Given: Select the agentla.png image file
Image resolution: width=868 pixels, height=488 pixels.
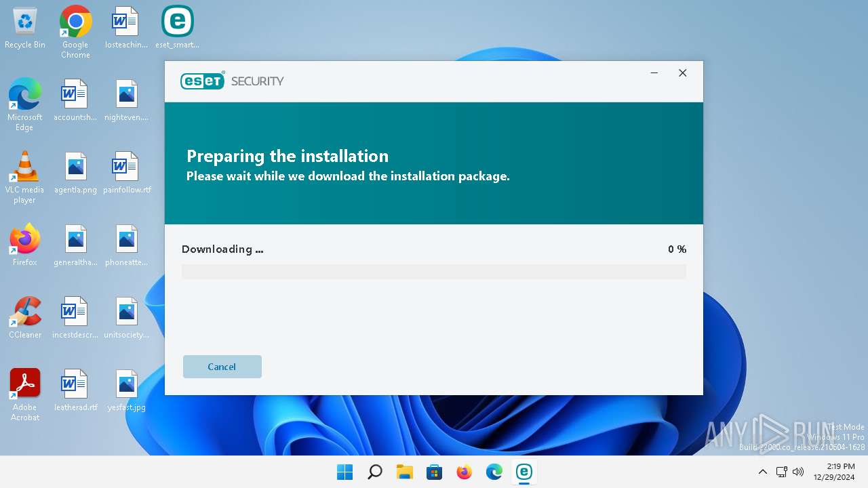Looking at the screenshot, I should pos(75,174).
